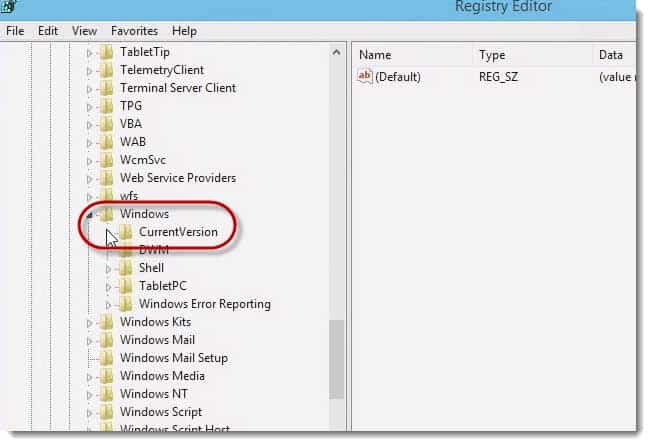Select the Terminal Server Client label
This screenshot has width=651, height=446.
[178, 88]
